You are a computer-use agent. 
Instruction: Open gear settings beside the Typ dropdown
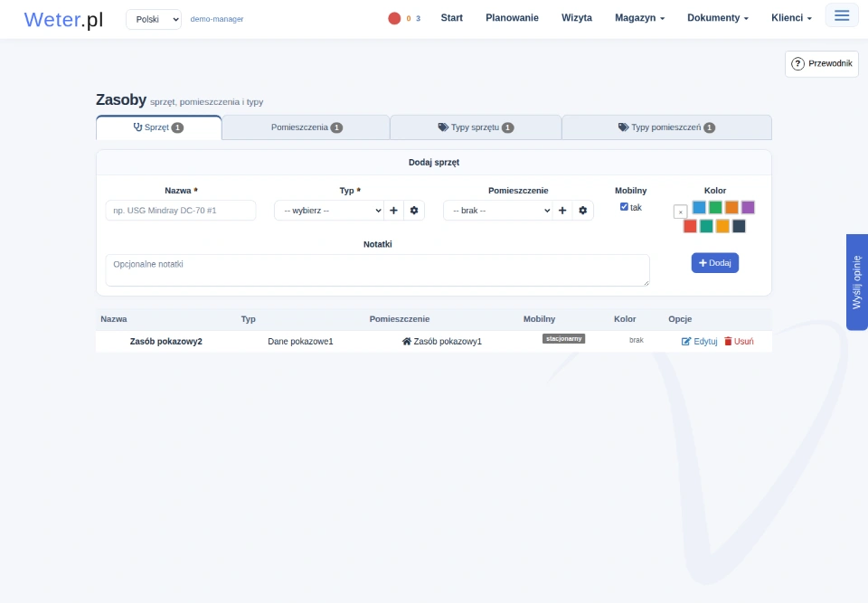coord(414,211)
